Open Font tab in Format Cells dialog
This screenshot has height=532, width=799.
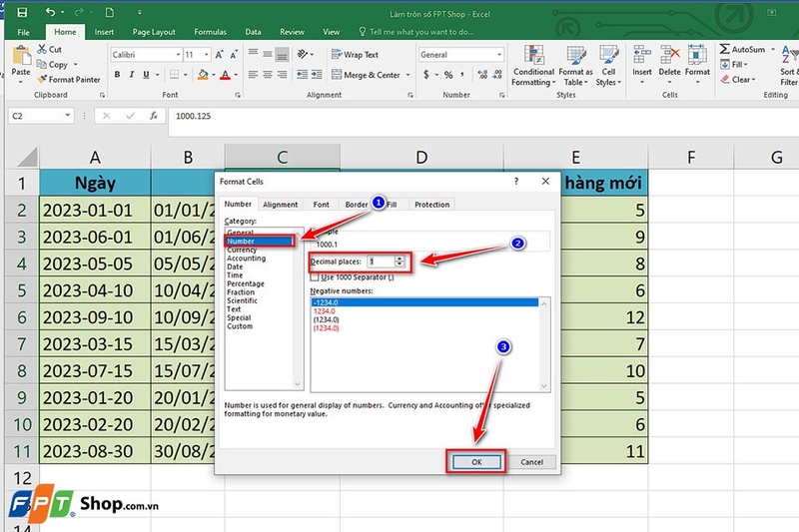pyautogui.click(x=321, y=205)
